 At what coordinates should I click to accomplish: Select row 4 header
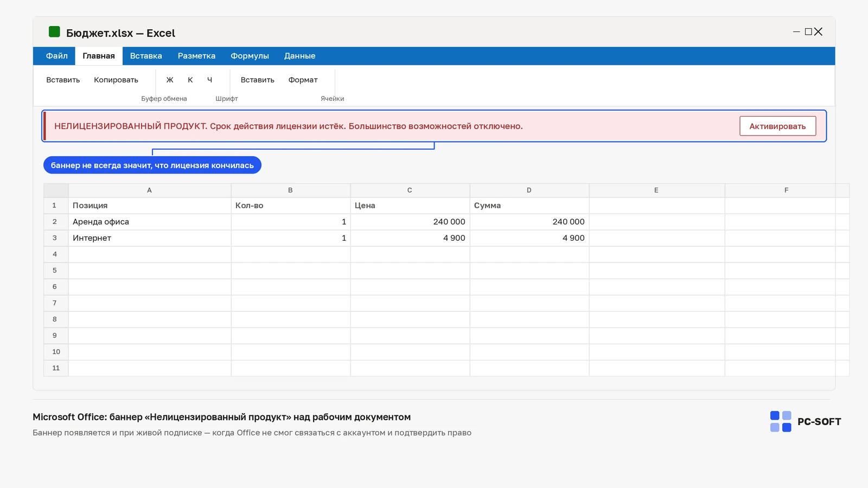(56, 254)
